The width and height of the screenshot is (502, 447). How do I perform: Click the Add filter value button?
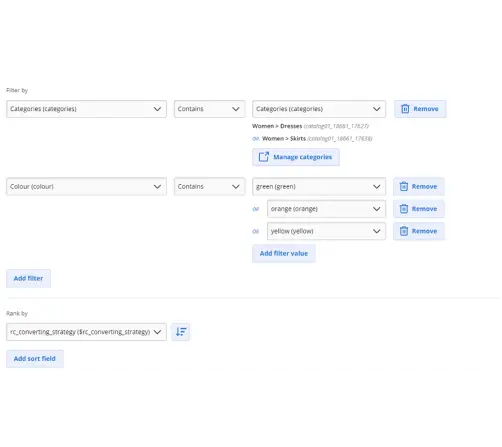tap(284, 254)
